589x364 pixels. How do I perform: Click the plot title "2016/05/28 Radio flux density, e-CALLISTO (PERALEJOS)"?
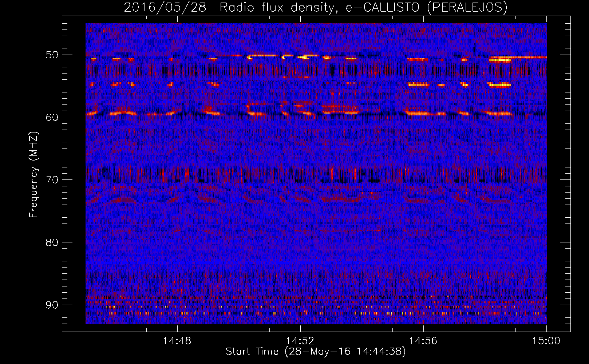[315, 7]
